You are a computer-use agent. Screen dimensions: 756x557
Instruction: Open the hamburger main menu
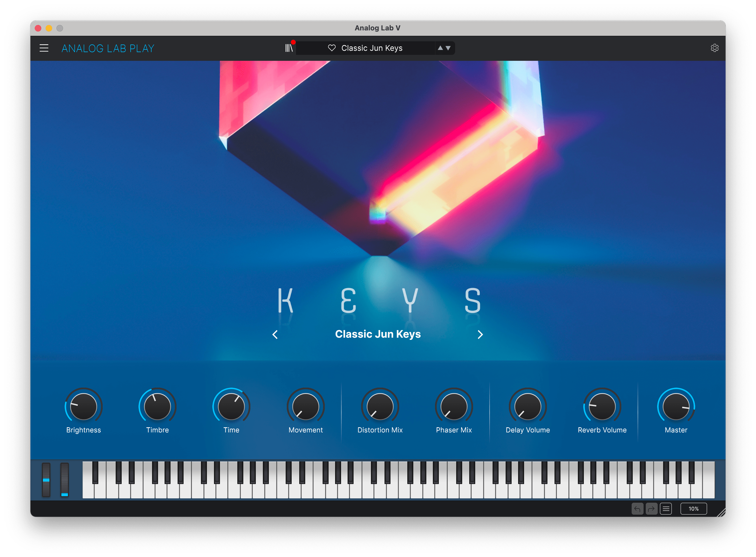tap(44, 48)
